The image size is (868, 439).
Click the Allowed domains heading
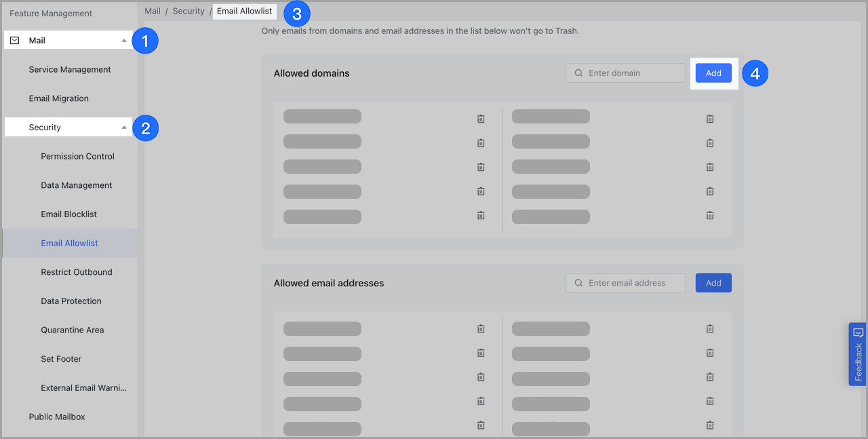pos(312,73)
